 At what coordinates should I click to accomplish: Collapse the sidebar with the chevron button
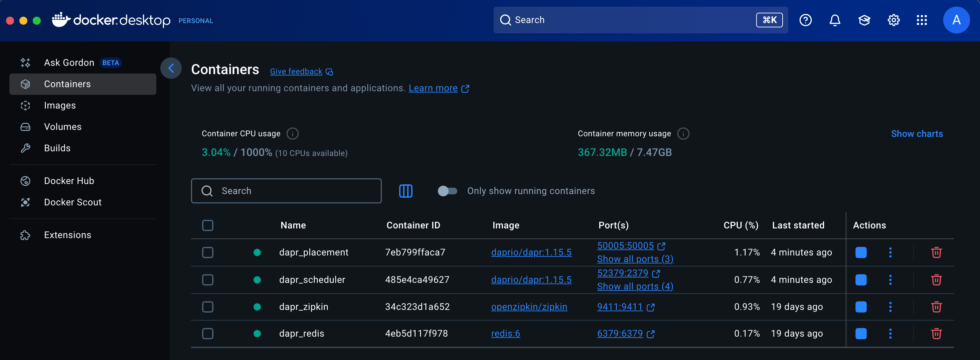coord(171,68)
